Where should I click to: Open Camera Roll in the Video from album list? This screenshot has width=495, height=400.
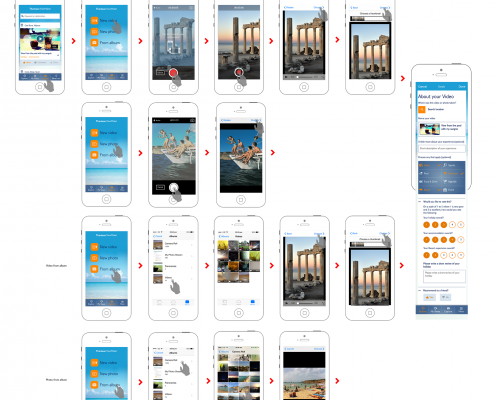click(173, 245)
